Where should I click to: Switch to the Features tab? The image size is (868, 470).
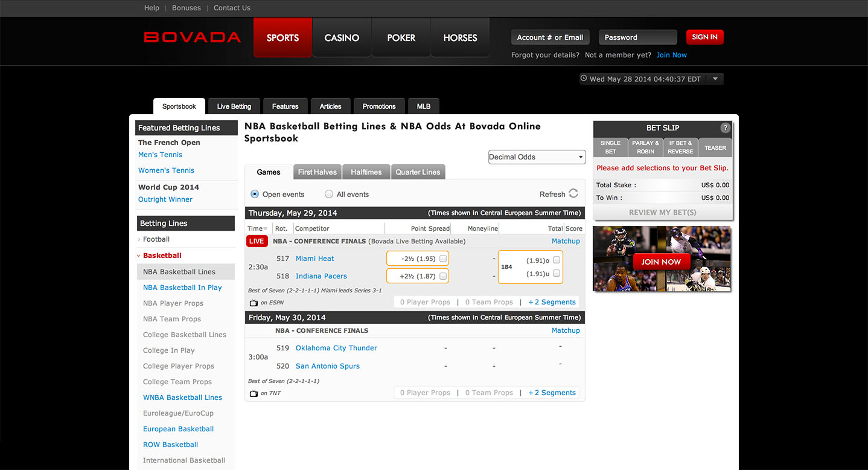pos(286,106)
